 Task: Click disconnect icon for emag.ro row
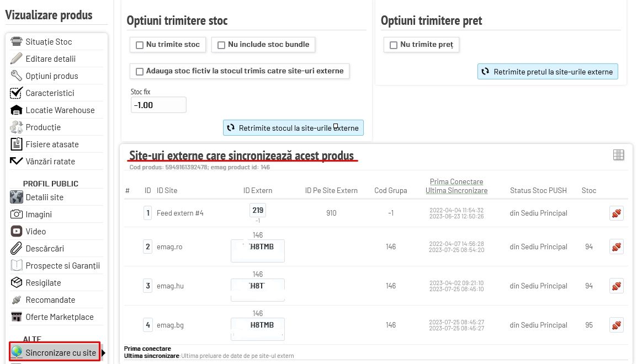616,247
